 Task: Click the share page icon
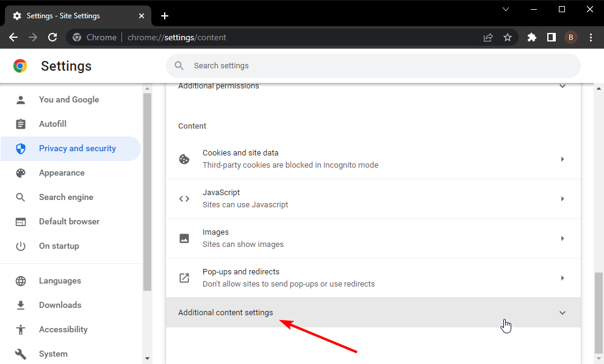click(488, 37)
